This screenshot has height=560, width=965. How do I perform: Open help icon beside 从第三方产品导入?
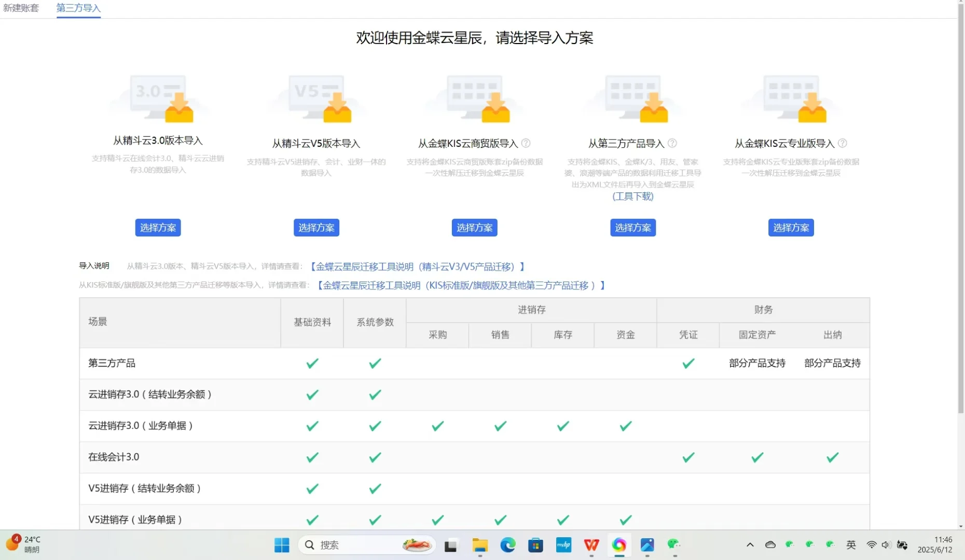tap(673, 143)
